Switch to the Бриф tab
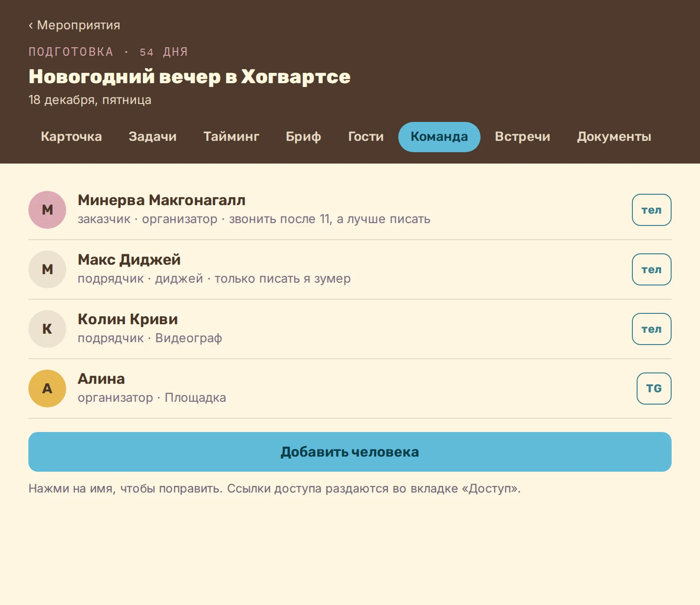 [304, 137]
